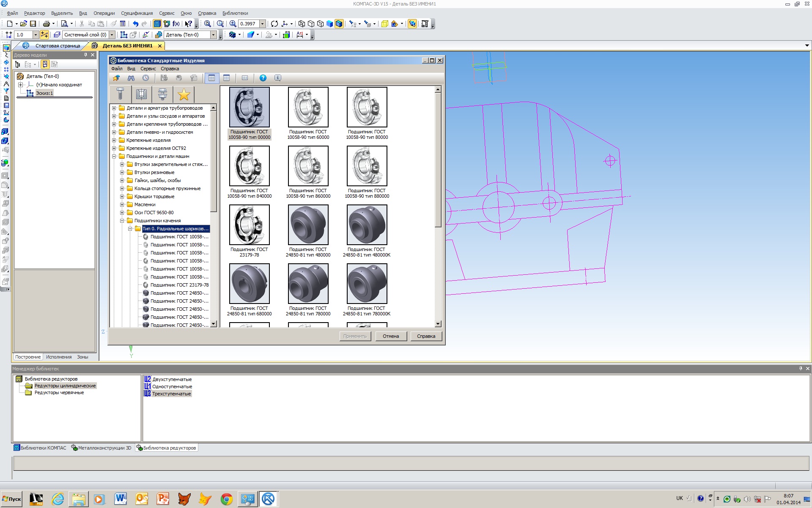Click the Справка button in the dialog
This screenshot has width=812, height=508.
pyautogui.click(x=426, y=336)
